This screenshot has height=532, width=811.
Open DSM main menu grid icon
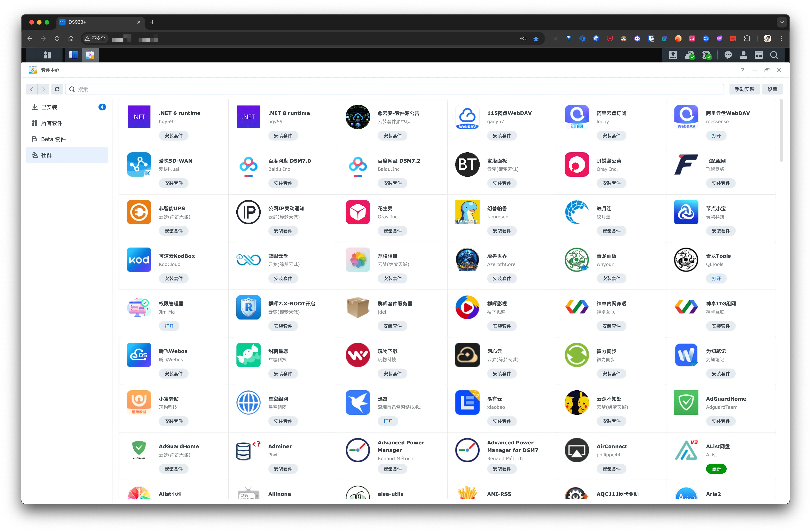point(47,55)
